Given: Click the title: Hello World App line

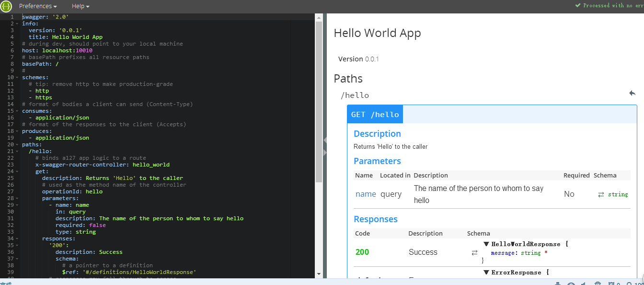Looking at the screenshot, I should point(66,37).
